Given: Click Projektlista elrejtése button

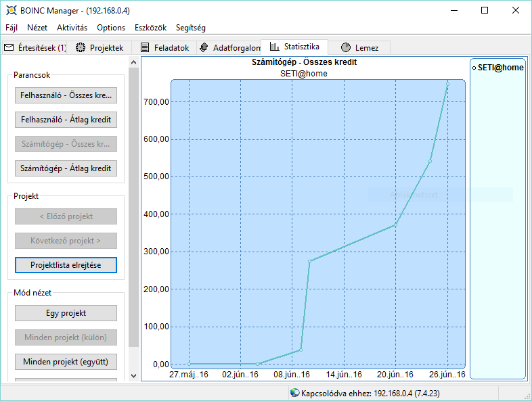Looking at the screenshot, I should [66, 265].
